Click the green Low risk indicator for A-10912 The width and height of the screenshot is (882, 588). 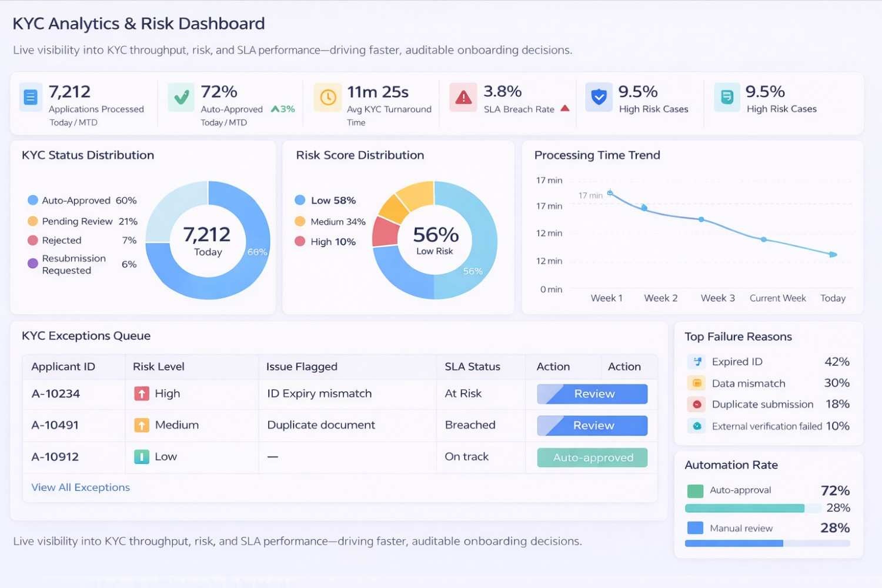(141, 456)
